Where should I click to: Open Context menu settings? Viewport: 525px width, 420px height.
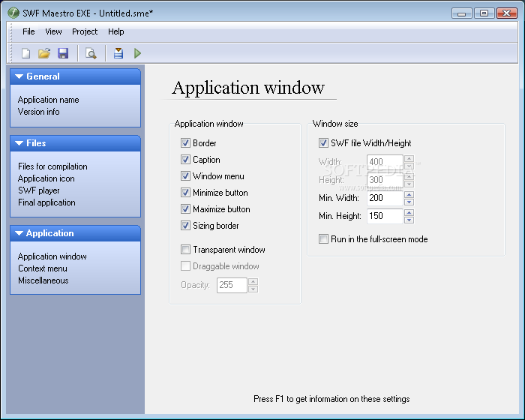point(43,268)
